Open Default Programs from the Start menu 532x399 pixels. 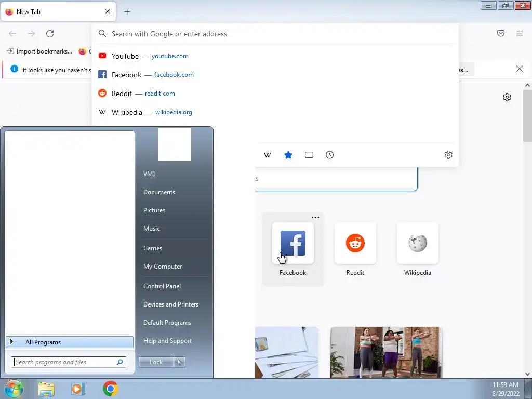(x=167, y=322)
